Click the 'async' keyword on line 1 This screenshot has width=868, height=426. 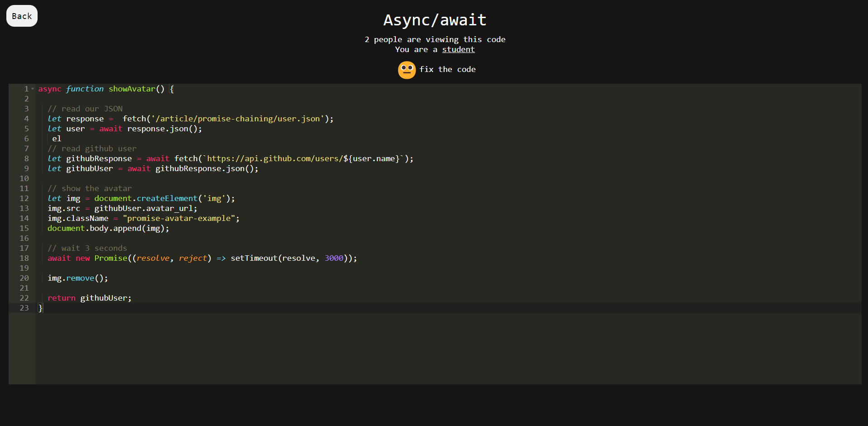[x=50, y=89]
